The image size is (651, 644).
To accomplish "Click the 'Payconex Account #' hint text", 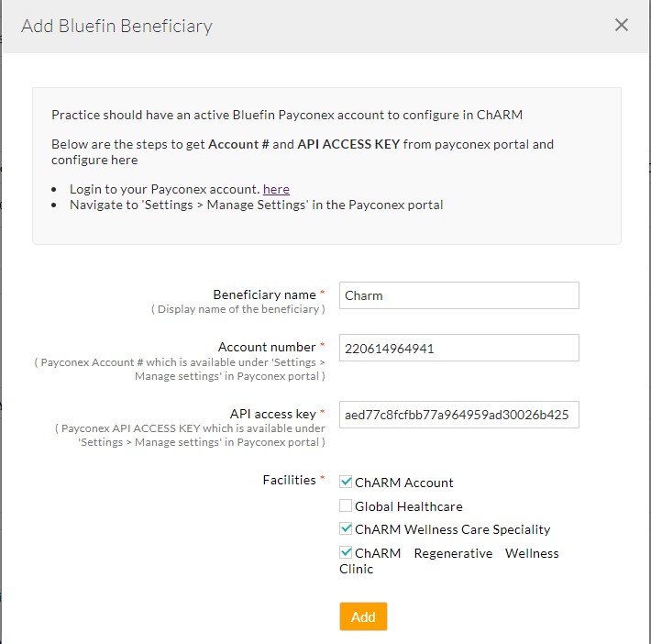I will [x=180, y=369].
